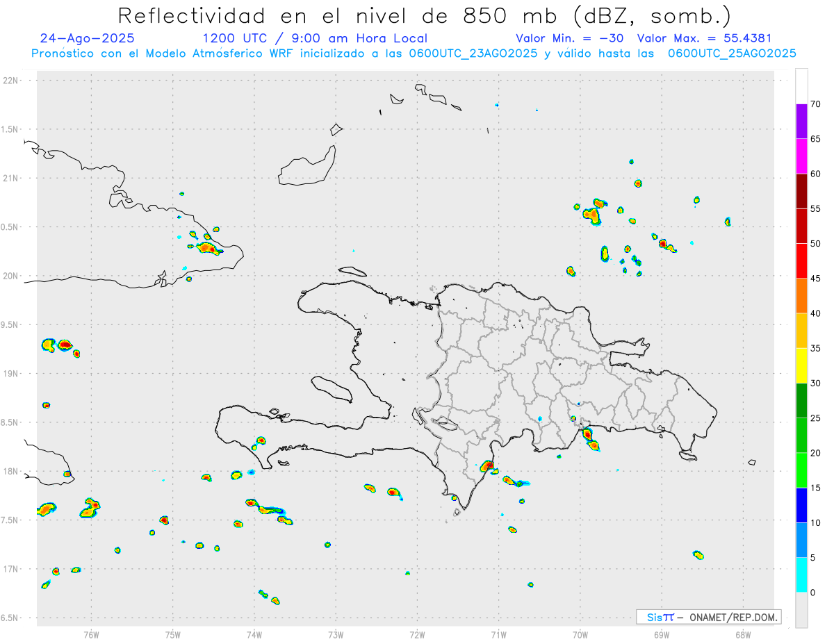Pick the gold 35-40 dBZ legend swatch

(802, 331)
